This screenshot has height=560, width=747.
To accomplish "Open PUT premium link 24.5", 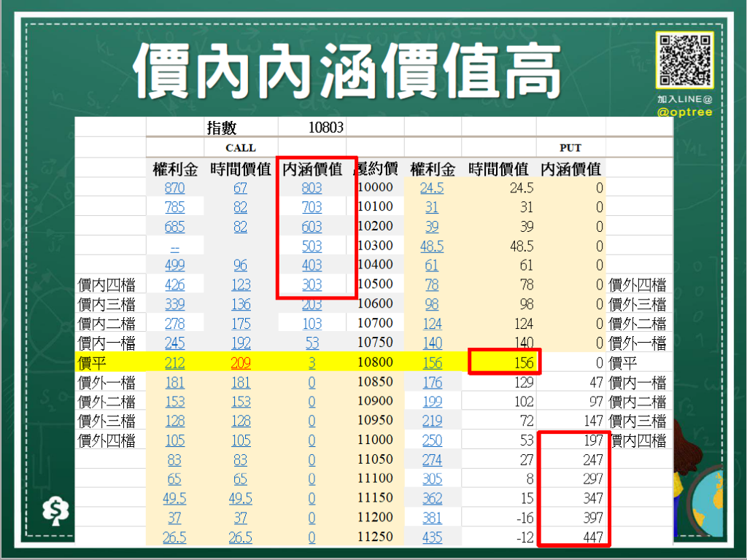I will (x=432, y=187).
